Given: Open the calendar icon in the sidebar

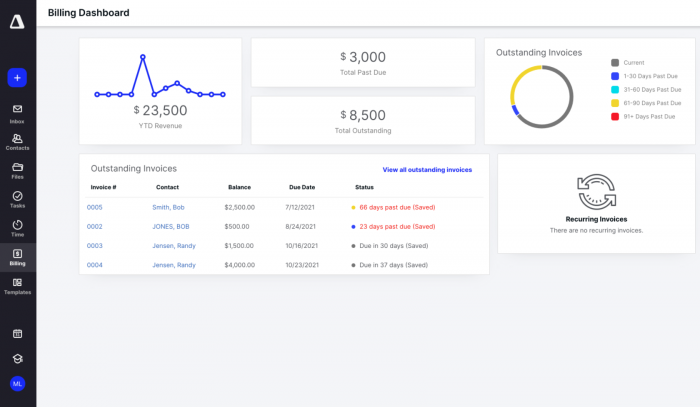Looking at the screenshot, I should coord(17,333).
